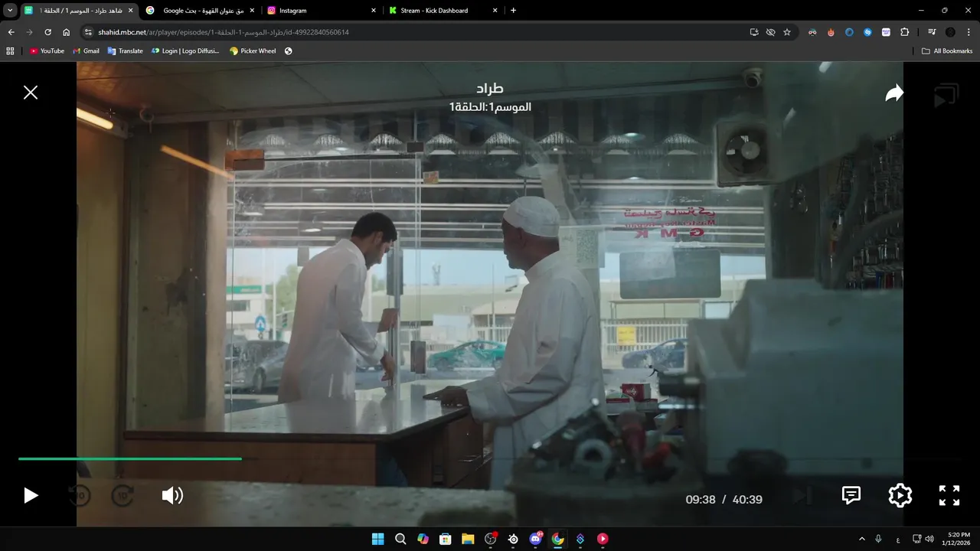Cast the video to another screen
The width and height of the screenshot is (980, 551).
click(946, 96)
